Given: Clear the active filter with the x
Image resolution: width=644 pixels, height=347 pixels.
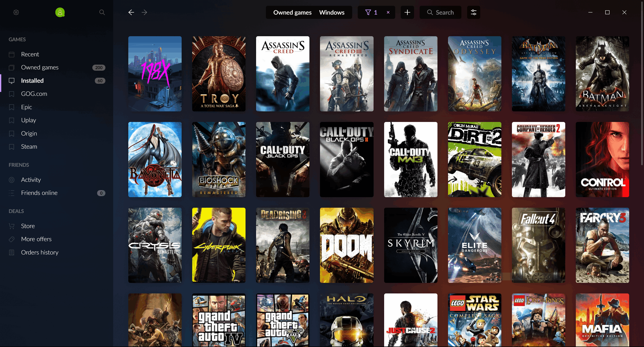Looking at the screenshot, I should click(x=388, y=12).
